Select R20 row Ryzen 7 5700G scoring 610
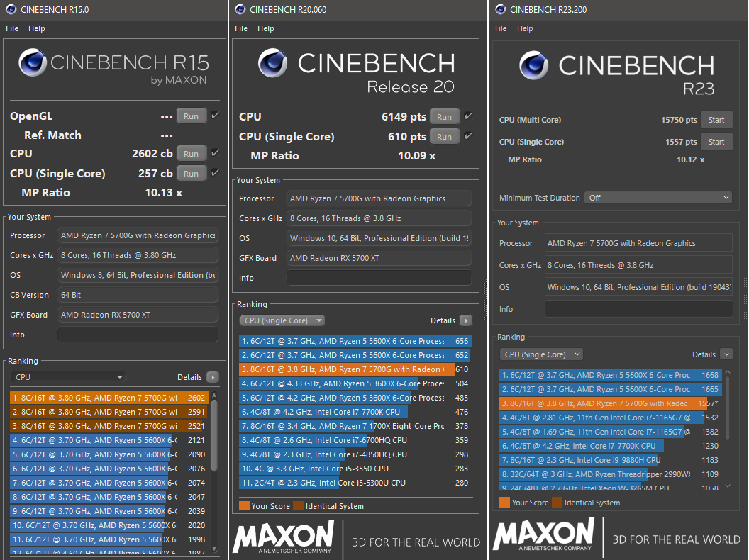The image size is (749, 560). tap(355, 369)
